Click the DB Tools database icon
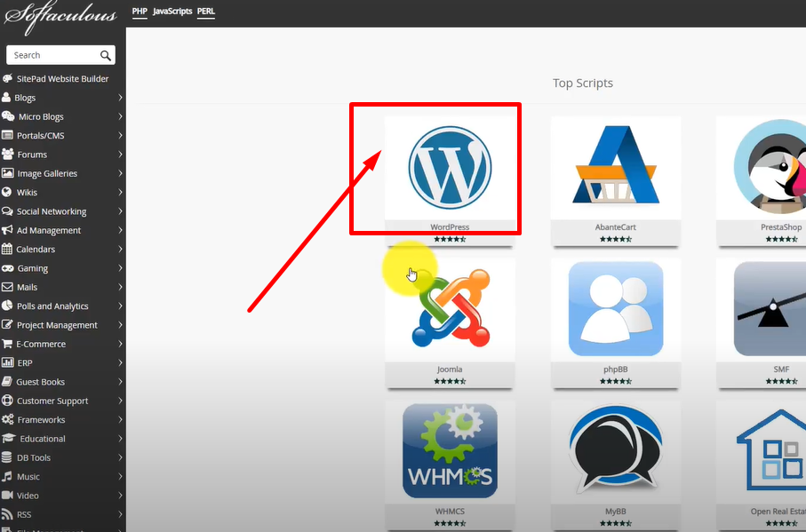The width and height of the screenshot is (806, 532). tap(7, 457)
